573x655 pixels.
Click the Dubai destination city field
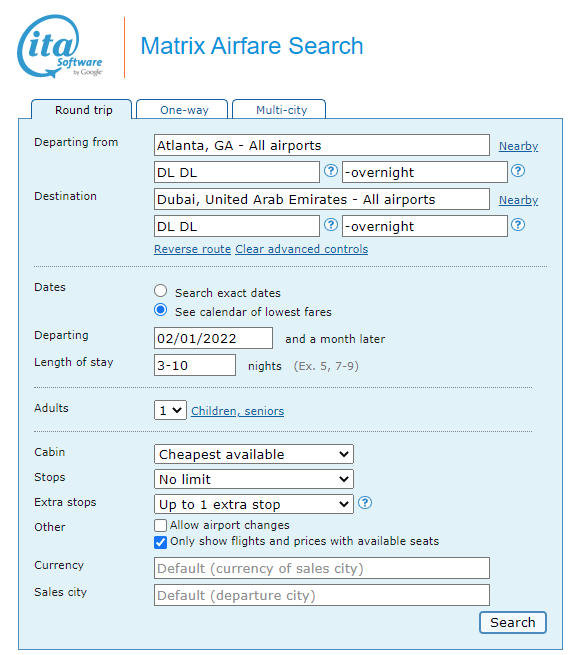(x=322, y=199)
